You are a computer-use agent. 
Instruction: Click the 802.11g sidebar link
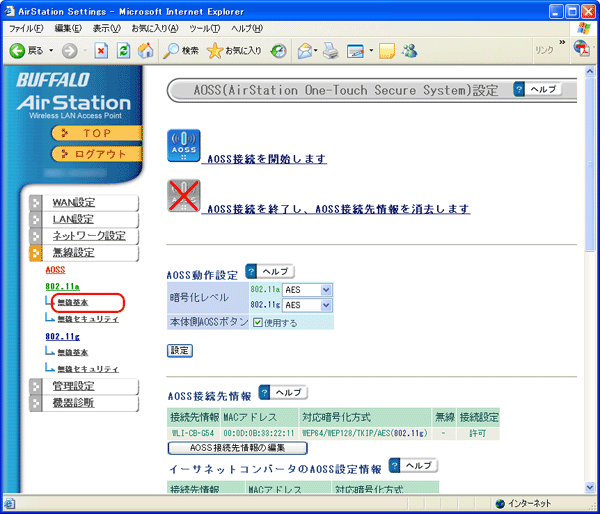63,337
